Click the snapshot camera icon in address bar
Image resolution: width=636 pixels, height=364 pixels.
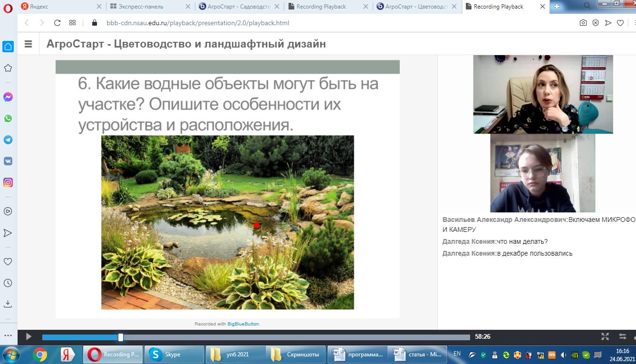(583, 23)
